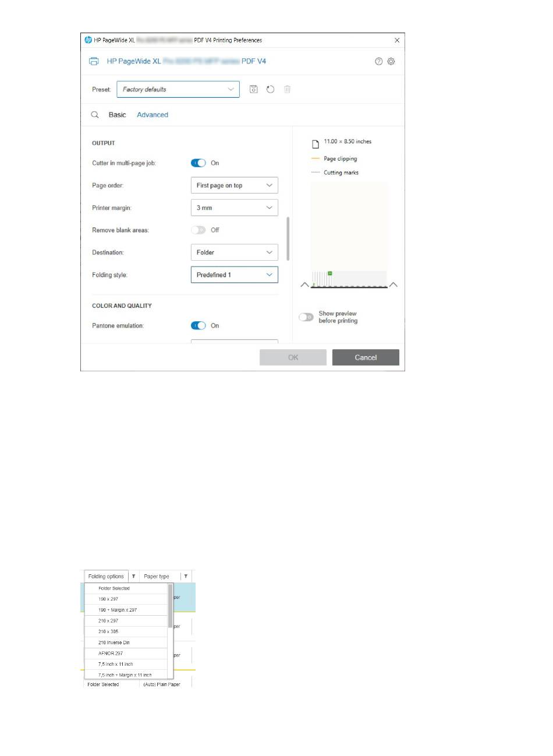Screen dimensions: 553x756
Task: Click the OUTPUT section heading
Action: tap(104, 143)
